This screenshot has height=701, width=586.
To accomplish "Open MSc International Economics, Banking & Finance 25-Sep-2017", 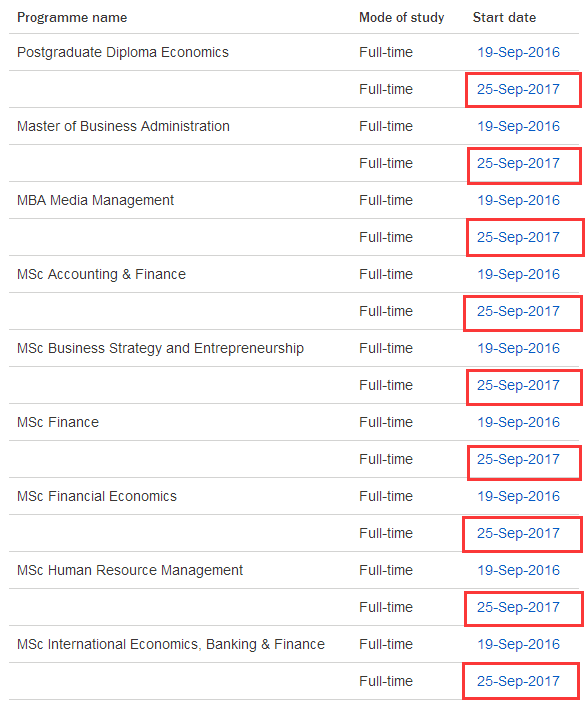I will [519, 681].
